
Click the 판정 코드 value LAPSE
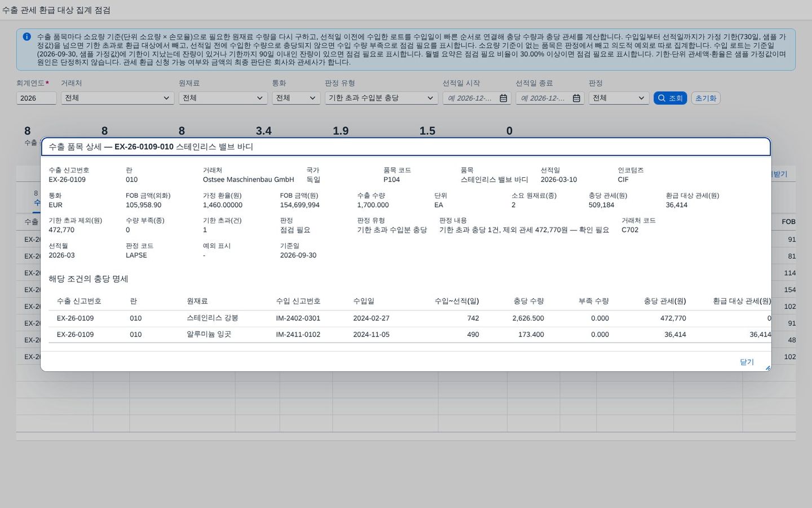136,256
